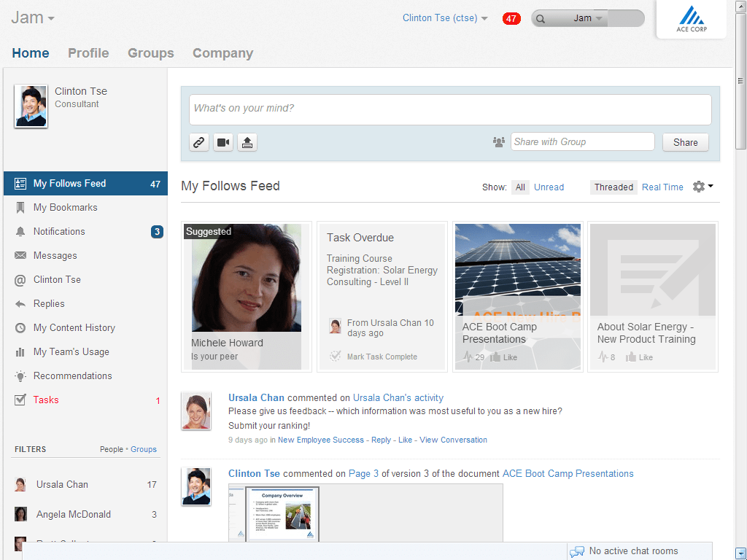Open Recommendations with the lightbulb icon
The height and width of the screenshot is (560, 747).
click(x=72, y=376)
